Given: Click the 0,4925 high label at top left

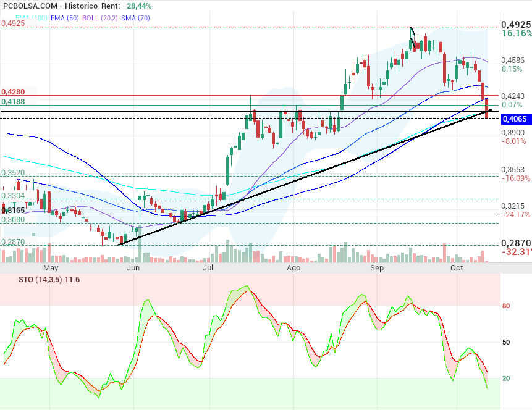Looking at the screenshot, I should click(x=13, y=23).
